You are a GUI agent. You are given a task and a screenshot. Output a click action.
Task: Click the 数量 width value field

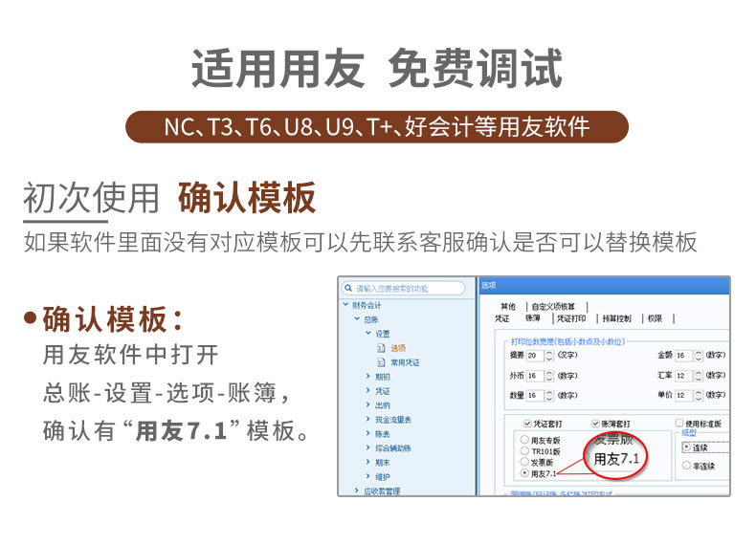(535, 395)
